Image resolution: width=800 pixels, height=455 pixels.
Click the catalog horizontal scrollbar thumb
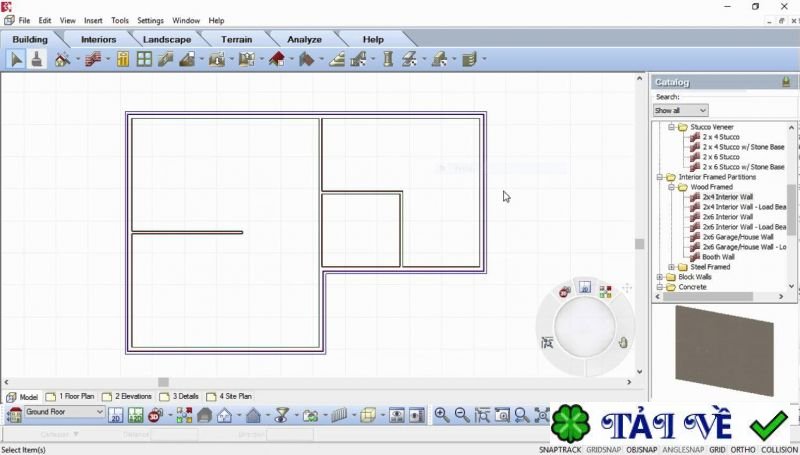[708, 296]
